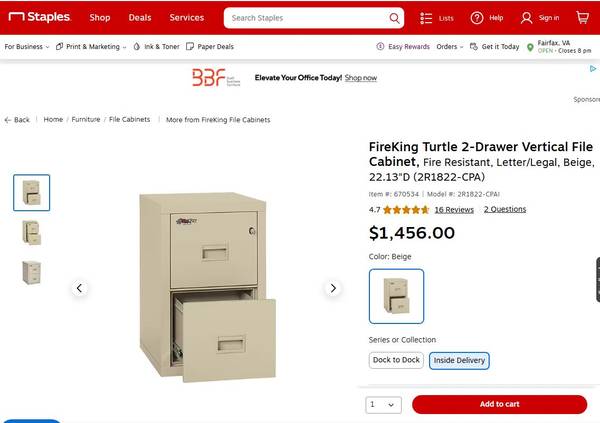Screen dimensions: 600x423
Task: Show the previous product image arrow
Action: (79, 288)
